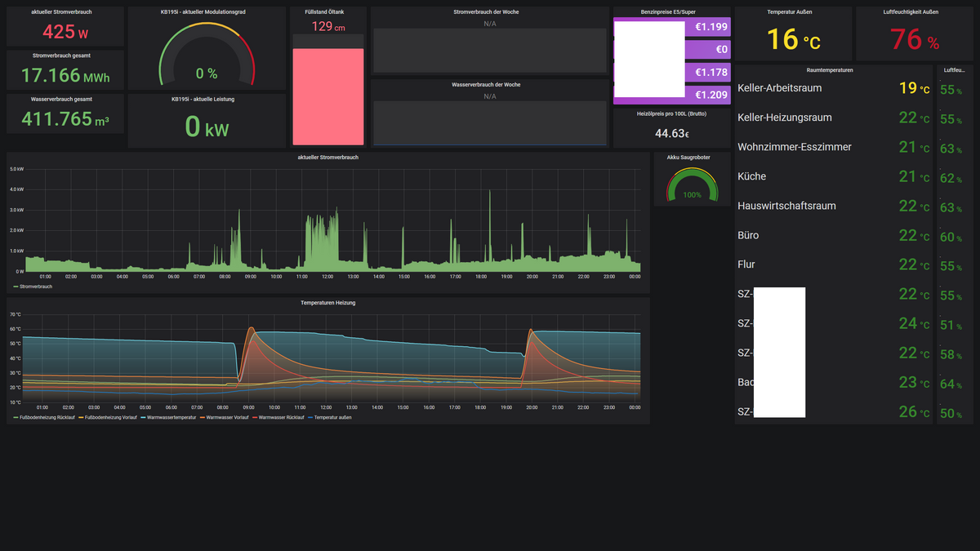The width and height of the screenshot is (980, 551).
Task: Click the €1.178 fuel price bar
Action: pyautogui.click(x=709, y=73)
